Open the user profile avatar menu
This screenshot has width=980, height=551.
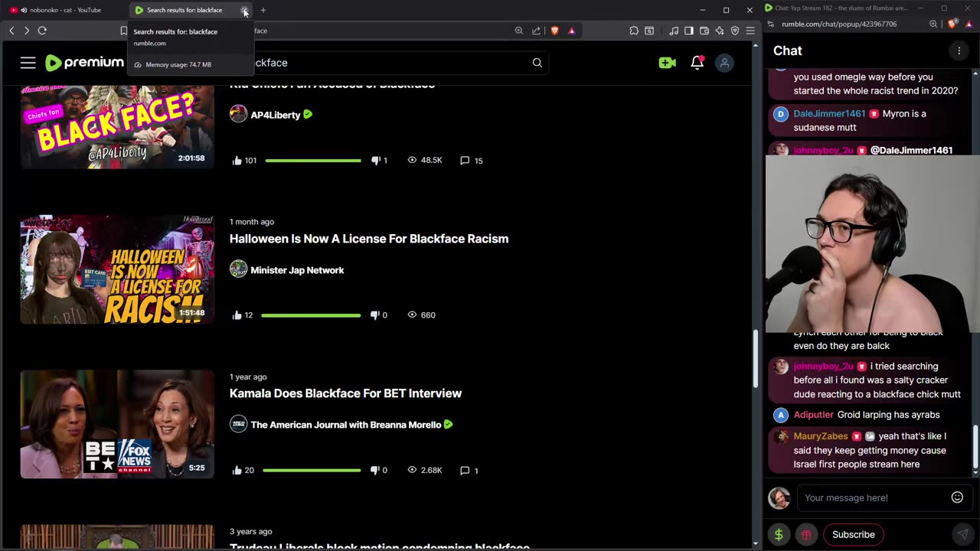coord(724,63)
